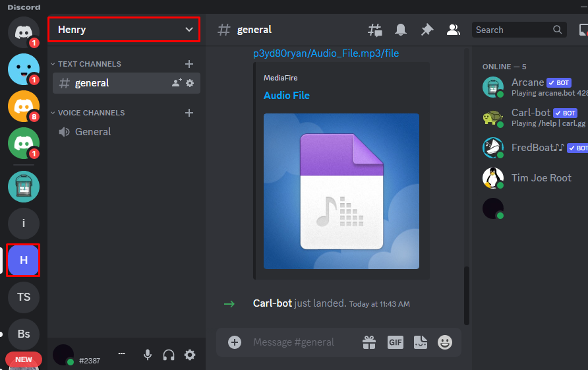Viewport: 588px width, 370px height.
Task: Open the TS server
Action: tap(24, 297)
